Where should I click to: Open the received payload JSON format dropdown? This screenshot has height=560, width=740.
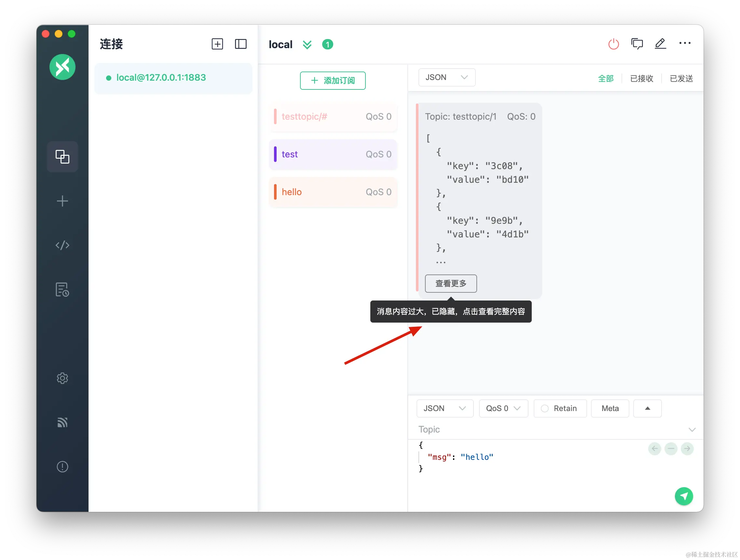point(446,77)
